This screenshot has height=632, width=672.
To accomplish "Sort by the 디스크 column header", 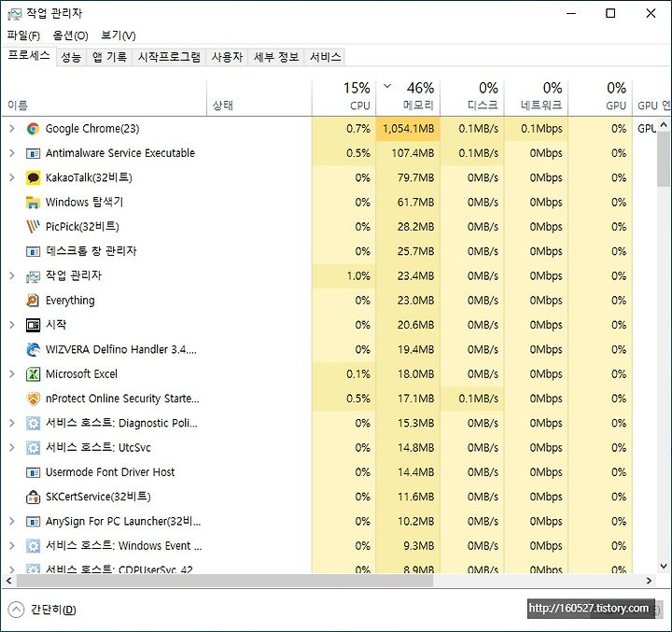I will tap(472, 97).
